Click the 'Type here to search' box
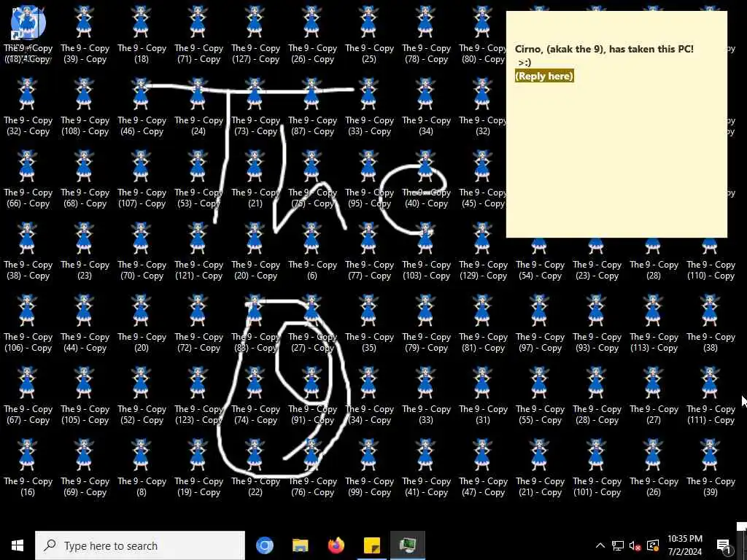The image size is (747, 560). [x=140, y=545]
